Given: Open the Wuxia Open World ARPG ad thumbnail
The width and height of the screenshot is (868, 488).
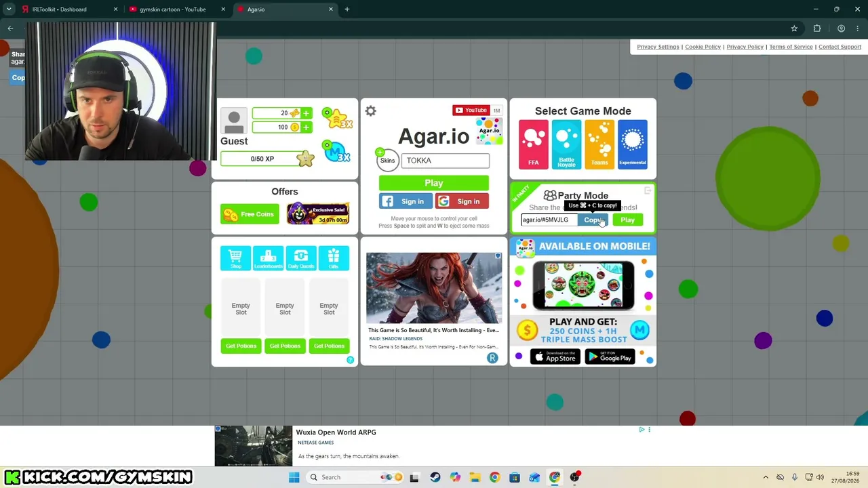Looking at the screenshot, I should [x=254, y=446].
